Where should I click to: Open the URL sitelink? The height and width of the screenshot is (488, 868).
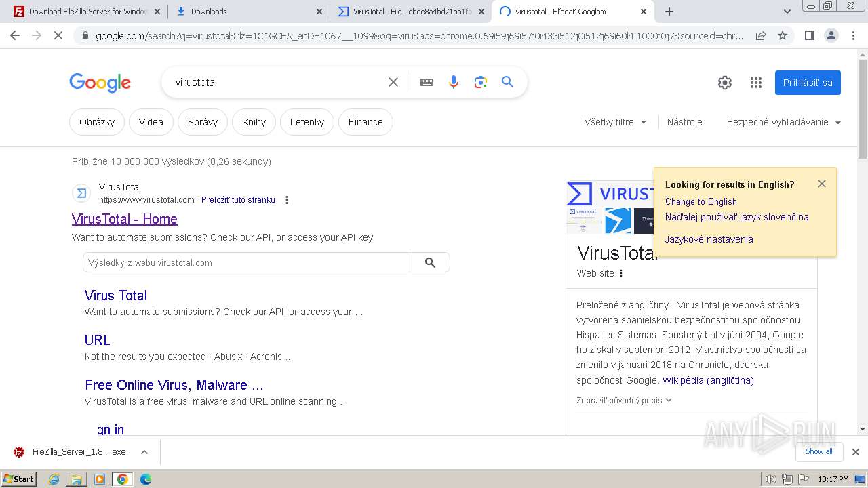98,340
